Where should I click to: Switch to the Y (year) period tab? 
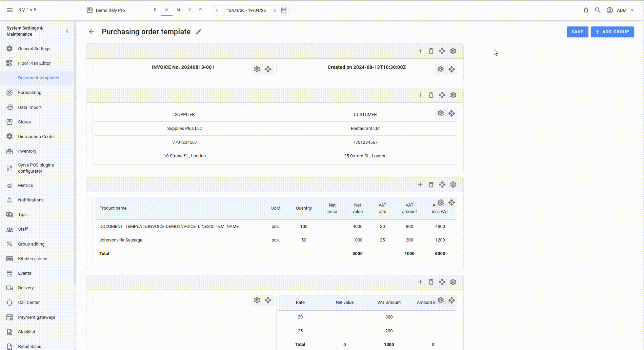(190, 10)
